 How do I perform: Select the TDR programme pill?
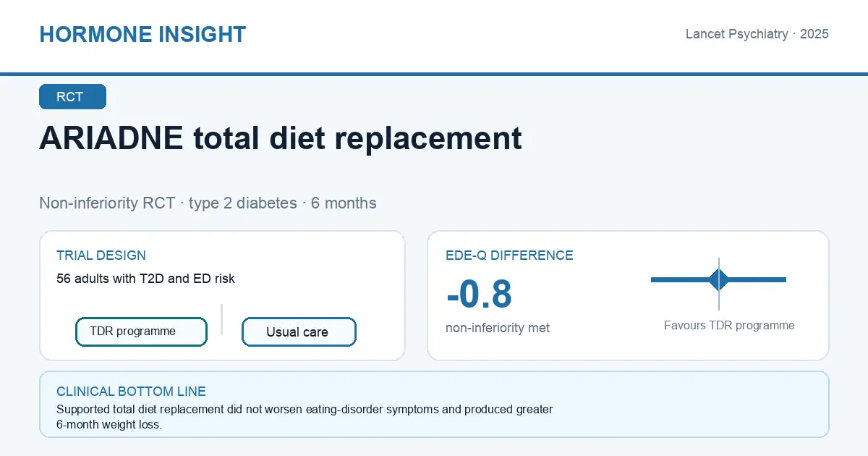coord(141,332)
